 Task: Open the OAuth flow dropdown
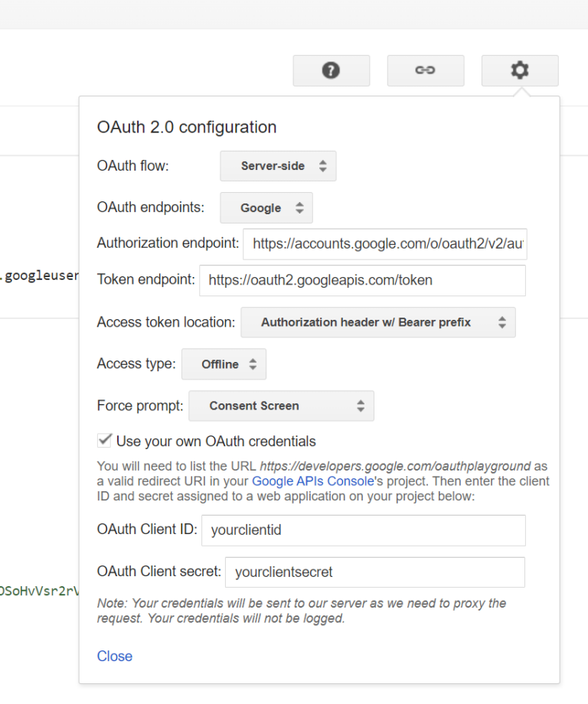(x=277, y=166)
